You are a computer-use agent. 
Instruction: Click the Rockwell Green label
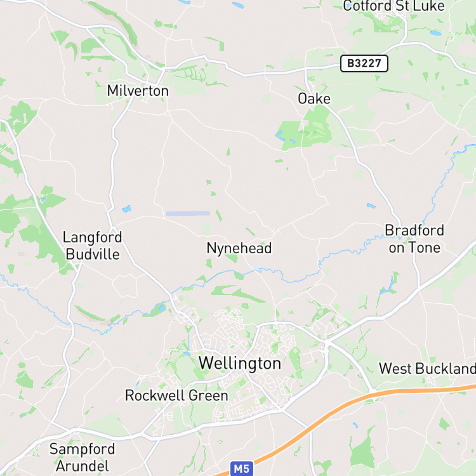pyautogui.click(x=176, y=395)
